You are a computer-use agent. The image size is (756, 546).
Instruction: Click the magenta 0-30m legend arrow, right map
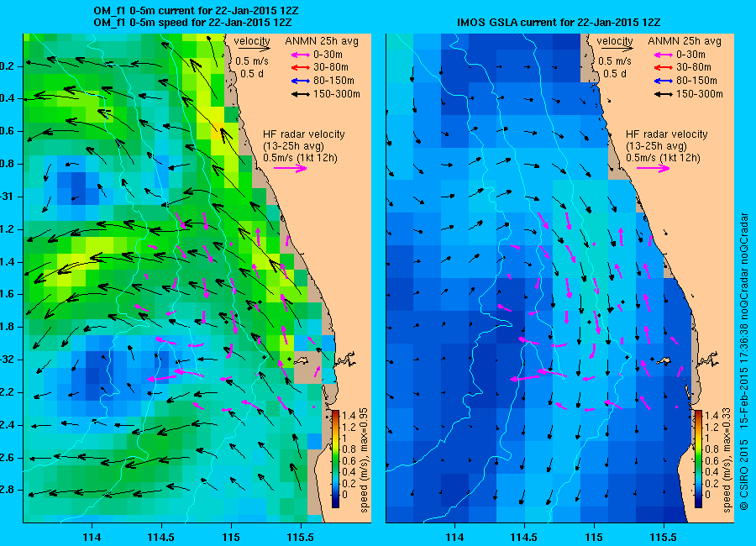(664, 55)
